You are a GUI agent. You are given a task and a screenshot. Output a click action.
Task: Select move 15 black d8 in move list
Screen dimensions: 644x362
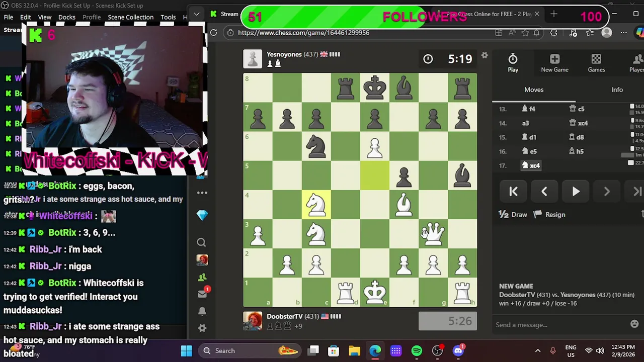[577, 137]
